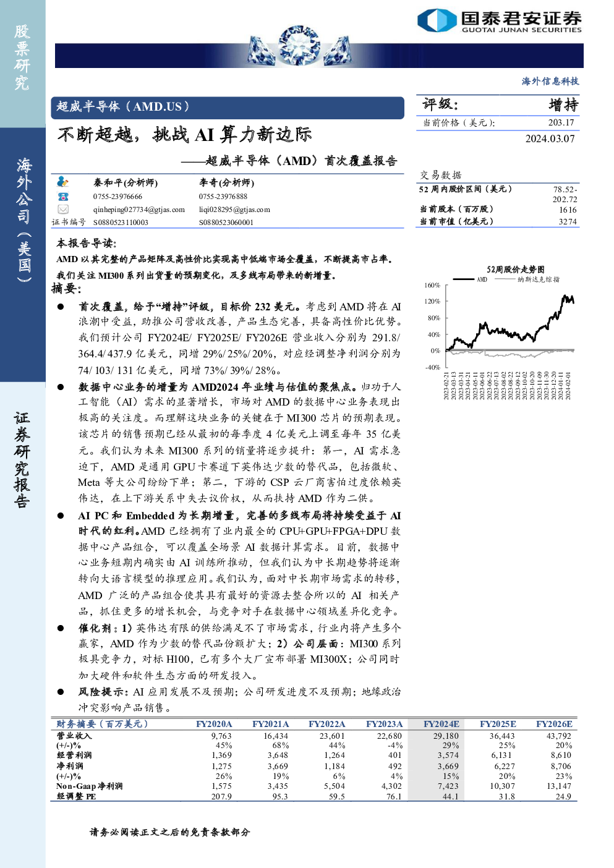Click Non-Gaap profit cell 13,147
This screenshot has height=868, width=614.
tap(559, 786)
